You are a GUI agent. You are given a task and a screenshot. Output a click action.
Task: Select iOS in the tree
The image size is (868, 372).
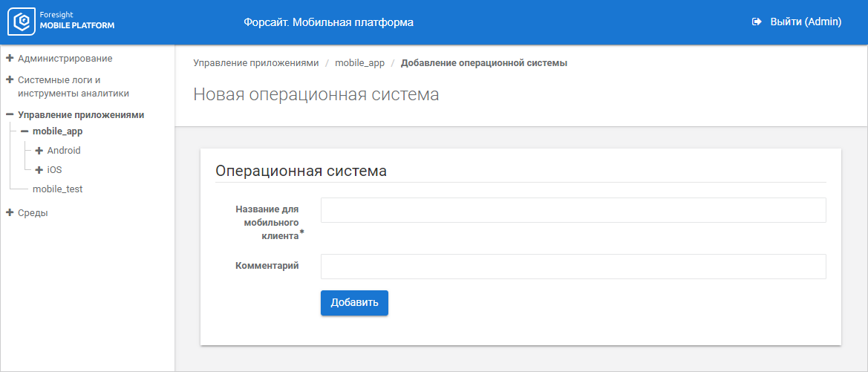click(x=54, y=170)
